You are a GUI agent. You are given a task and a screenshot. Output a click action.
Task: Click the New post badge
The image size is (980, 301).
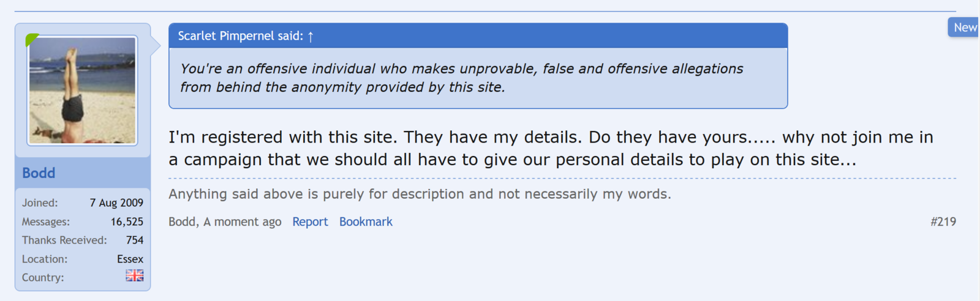point(964,28)
